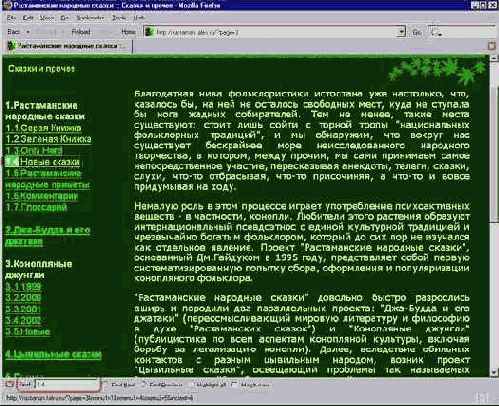This screenshot has width=499, height=406.
Task: Click the site favicon in the address bar
Action: (x=150, y=32)
